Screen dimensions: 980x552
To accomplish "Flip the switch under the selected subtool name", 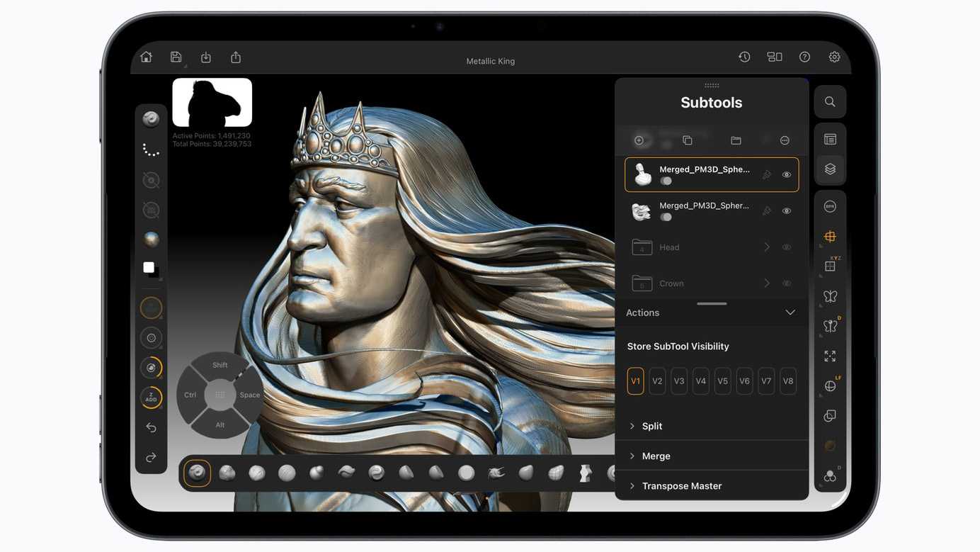I will click(666, 181).
